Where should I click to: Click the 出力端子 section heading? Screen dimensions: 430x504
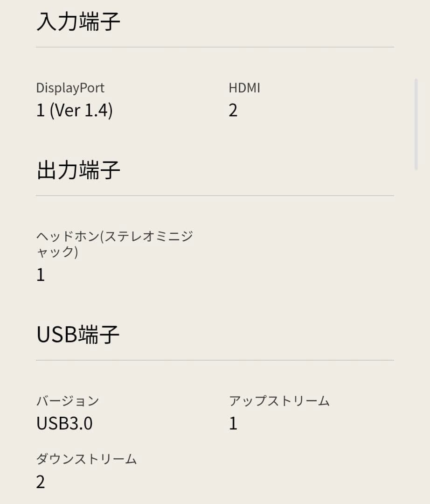click(x=78, y=170)
